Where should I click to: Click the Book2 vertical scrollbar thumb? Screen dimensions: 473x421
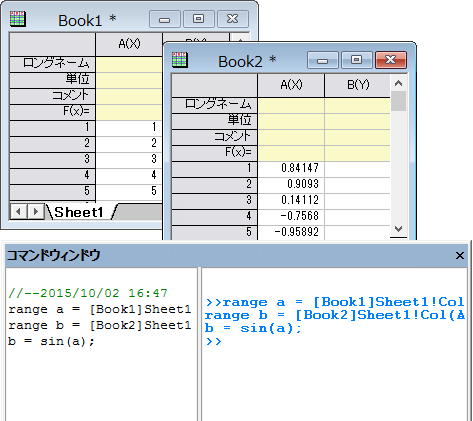398,101
